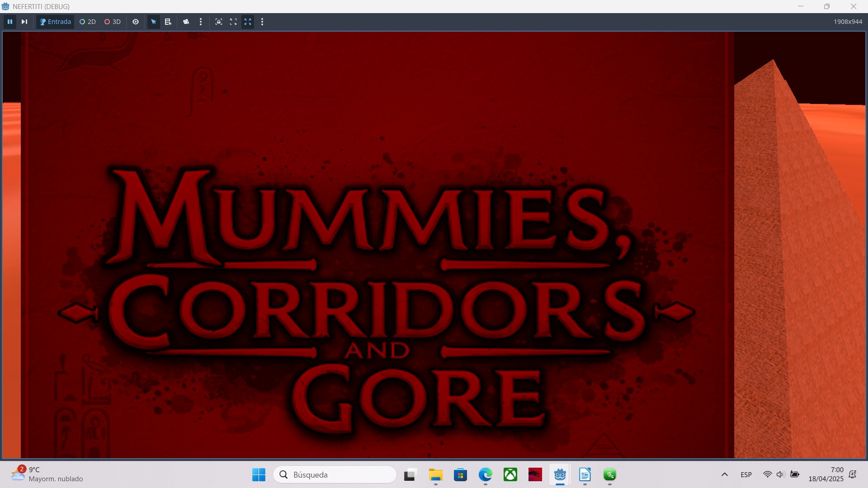This screenshot has width=868, height=488.
Task: Click the Búsqueda search box
Action: [x=335, y=474]
